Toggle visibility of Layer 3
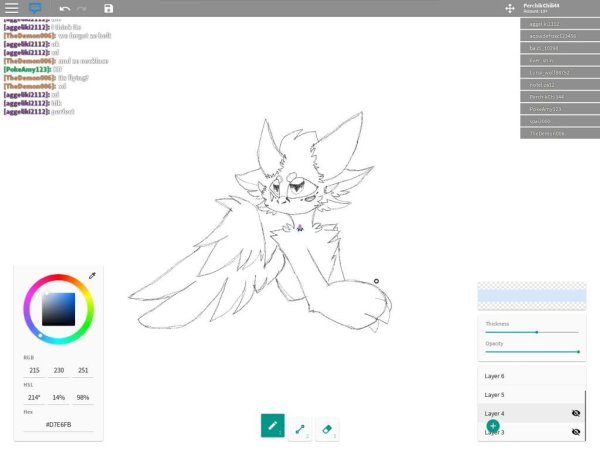Image resolution: width=600 pixels, height=455 pixels. 575,432
